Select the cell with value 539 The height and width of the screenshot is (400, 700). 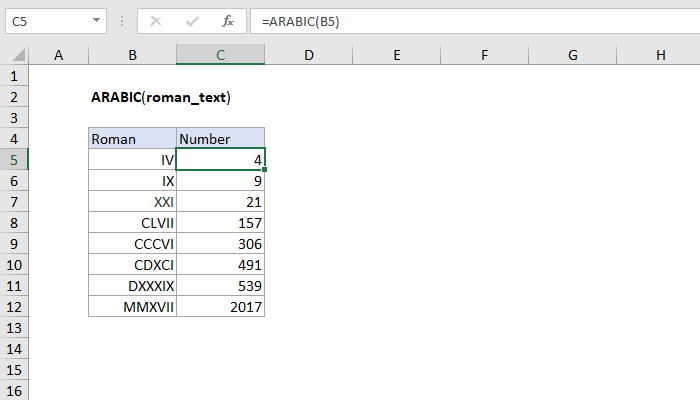[221, 286]
